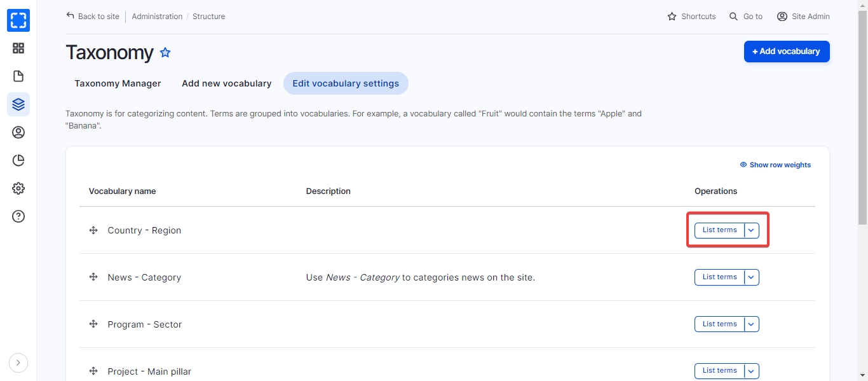Switch to the Add new vocabulary tab
Image resolution: width=868 pixels, height=381 pixels.
pos(226,83)
